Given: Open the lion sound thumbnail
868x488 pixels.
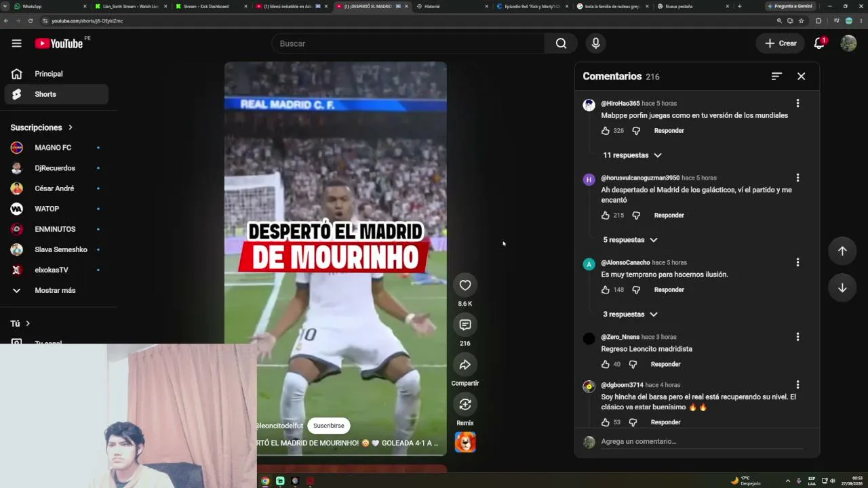Looking at the screenshot, I should click(465, 442).
